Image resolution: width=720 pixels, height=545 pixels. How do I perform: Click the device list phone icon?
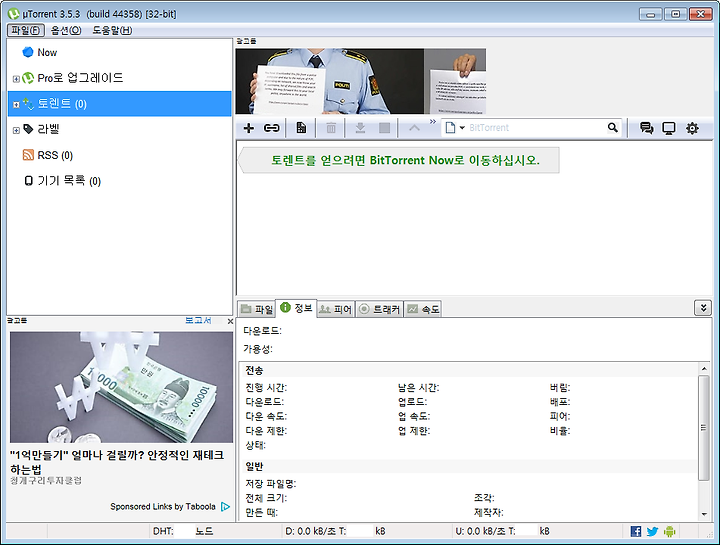28,181
